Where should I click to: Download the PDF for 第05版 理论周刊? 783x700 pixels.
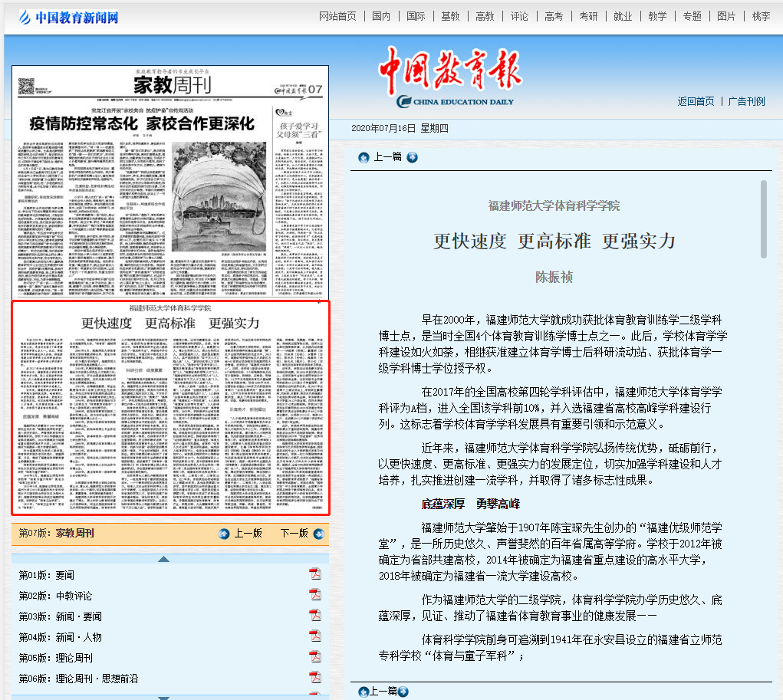click(x=314, y=658)
